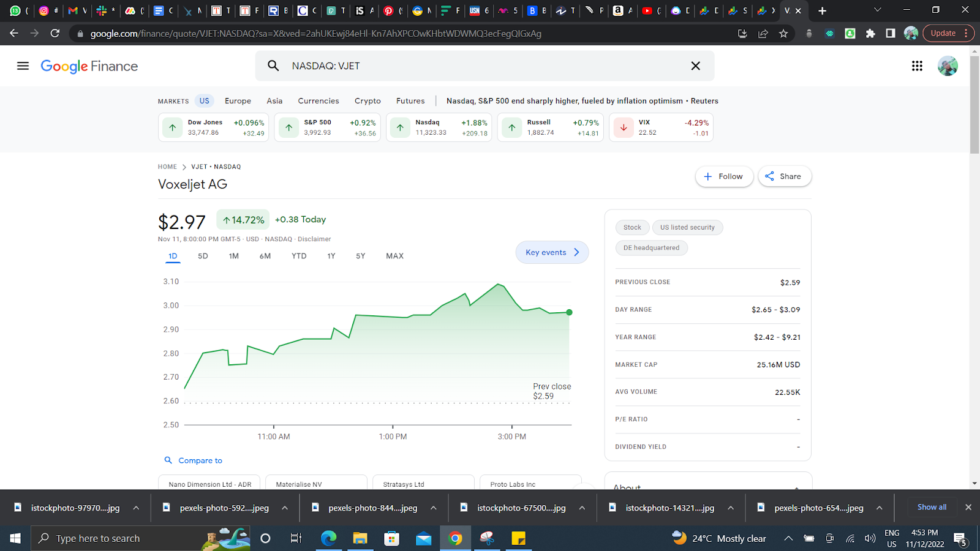Click the browser address bar URL
980x551 pixels.
315,34
